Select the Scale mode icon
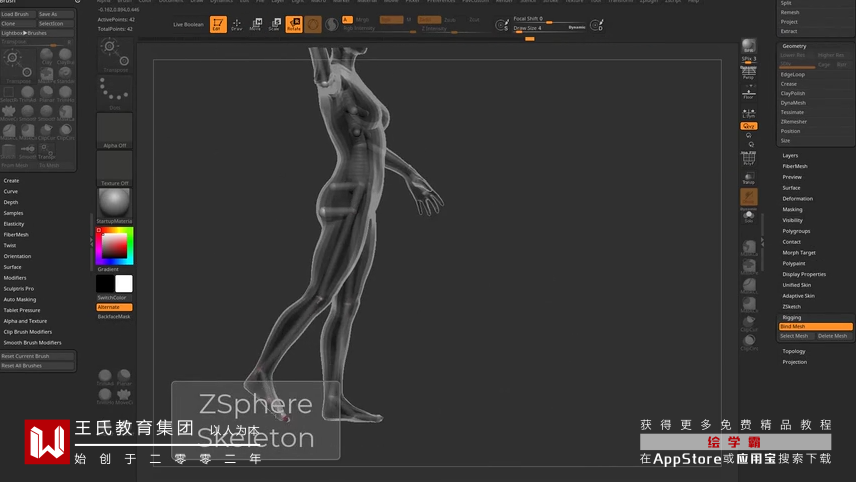856x482 pixels. [275, 24]
